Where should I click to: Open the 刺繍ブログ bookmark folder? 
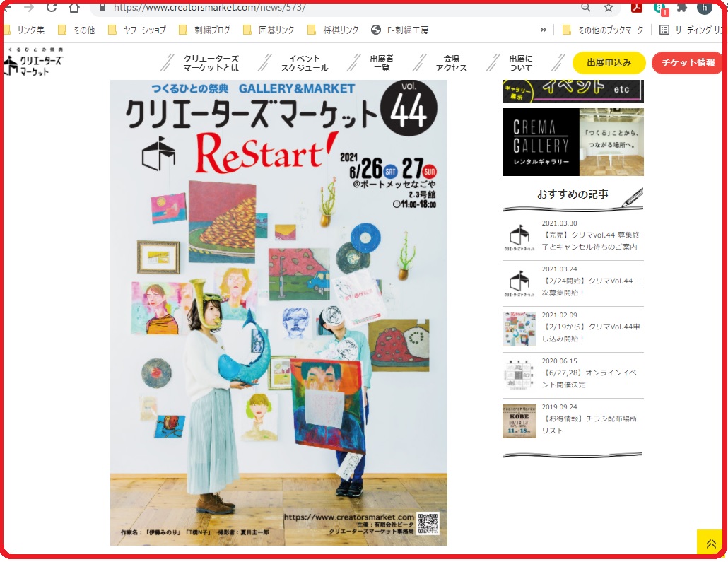tap(205, 30)
